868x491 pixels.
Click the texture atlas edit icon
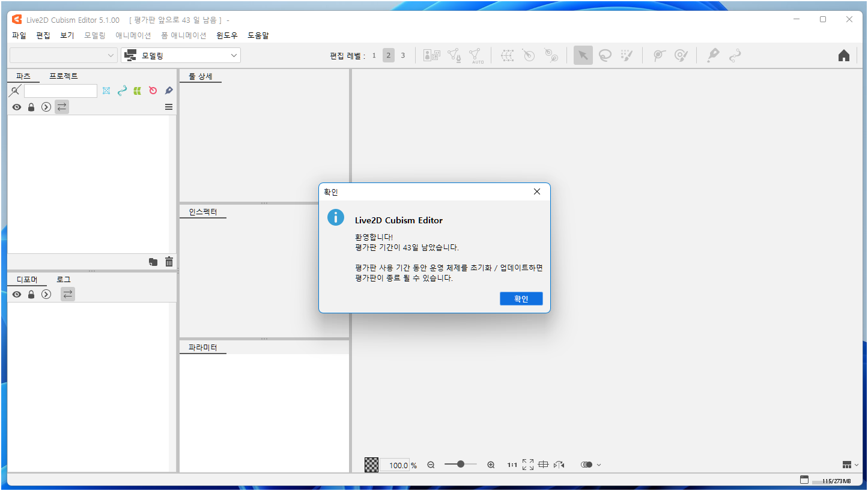432,56
